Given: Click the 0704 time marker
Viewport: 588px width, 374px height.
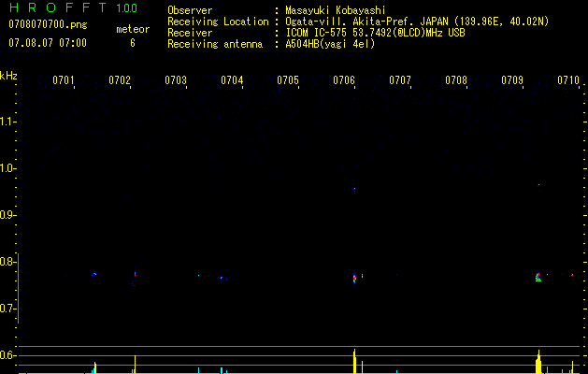Looking at the screenshot, I should click(x=232, y=79).
